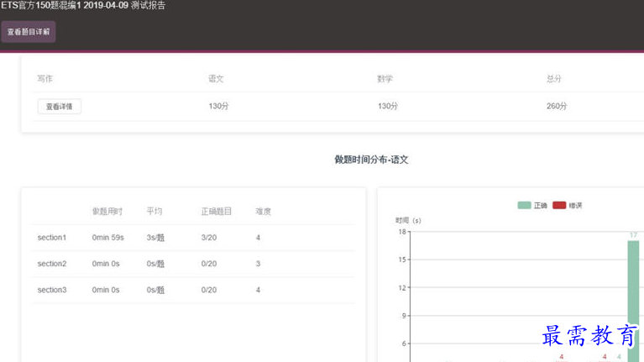Toggle the green 正确 legend swatch
The width and height of the screenshot is (644, 362).
coord(525,206)
